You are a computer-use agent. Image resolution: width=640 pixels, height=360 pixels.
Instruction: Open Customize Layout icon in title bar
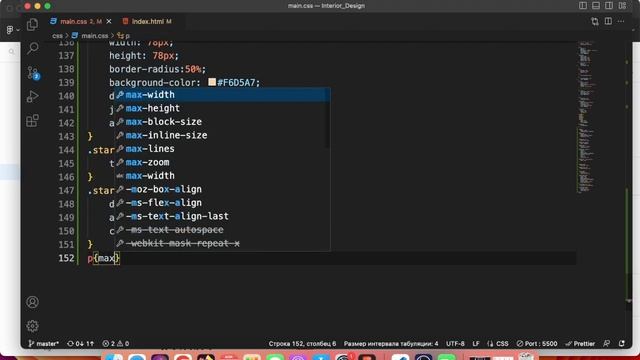(x=622, y=6)
